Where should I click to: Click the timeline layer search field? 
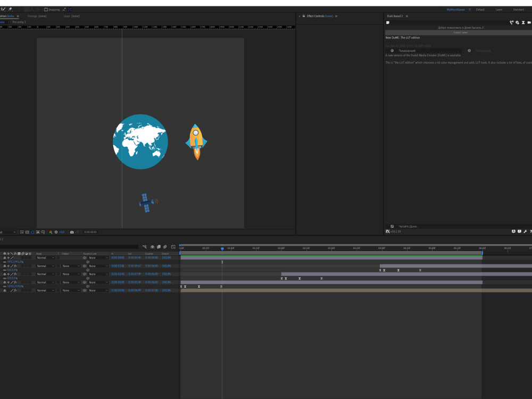(x=69, y=247)
